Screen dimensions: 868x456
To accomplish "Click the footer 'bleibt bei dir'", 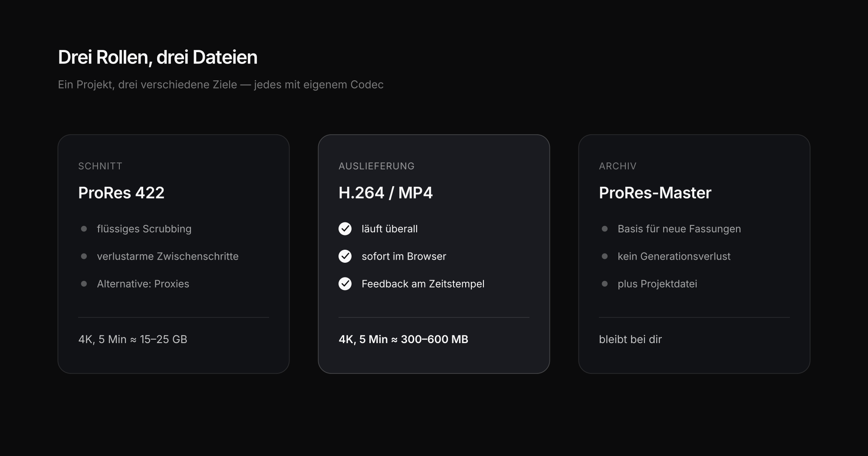I will [x=631, y=339].
